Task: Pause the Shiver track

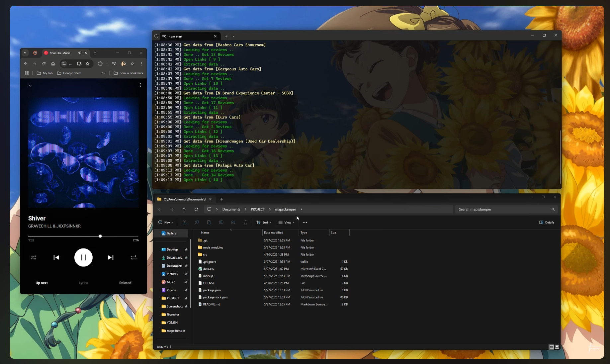Action: click(83, 257)
